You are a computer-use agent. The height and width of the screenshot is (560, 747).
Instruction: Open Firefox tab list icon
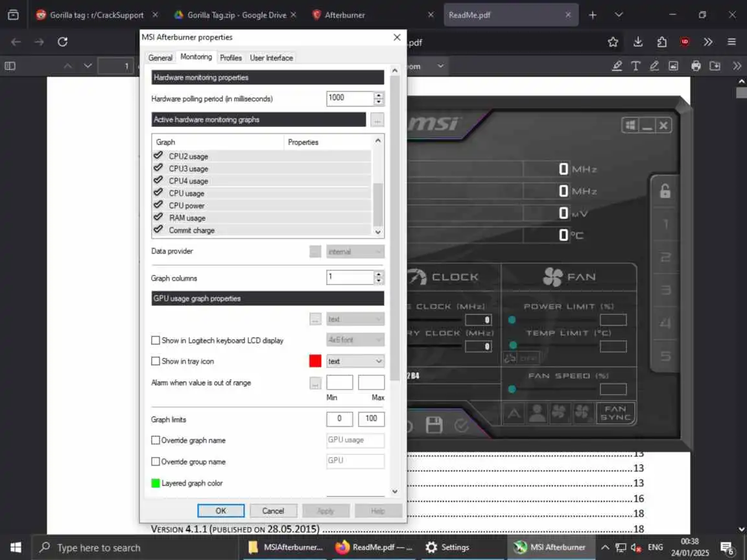click(x=619, y=15)
